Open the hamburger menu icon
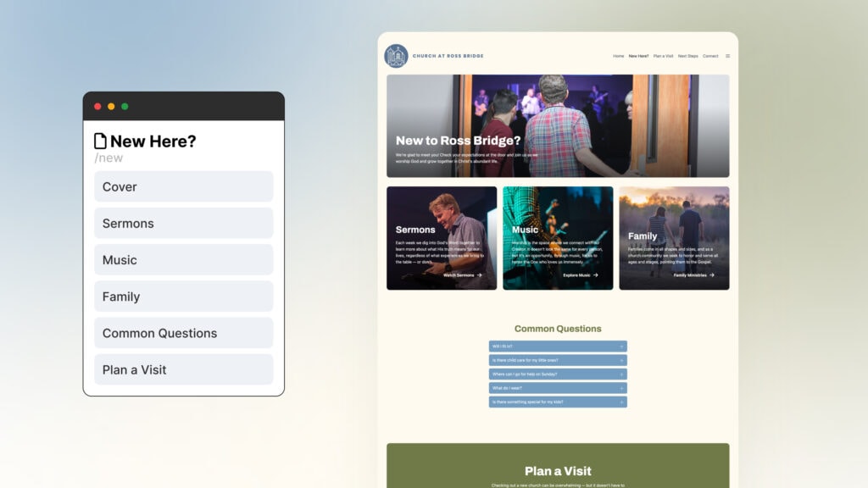The width and height of the screenshot is (868, 488). coord(727,56)
